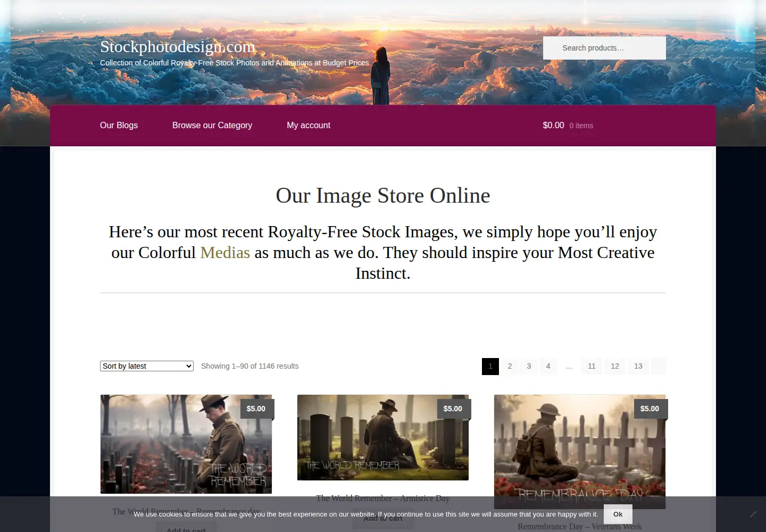Screen dimensions: 766x532
Task: Accept cookies with the Ok button
Action: pos(618,514)
